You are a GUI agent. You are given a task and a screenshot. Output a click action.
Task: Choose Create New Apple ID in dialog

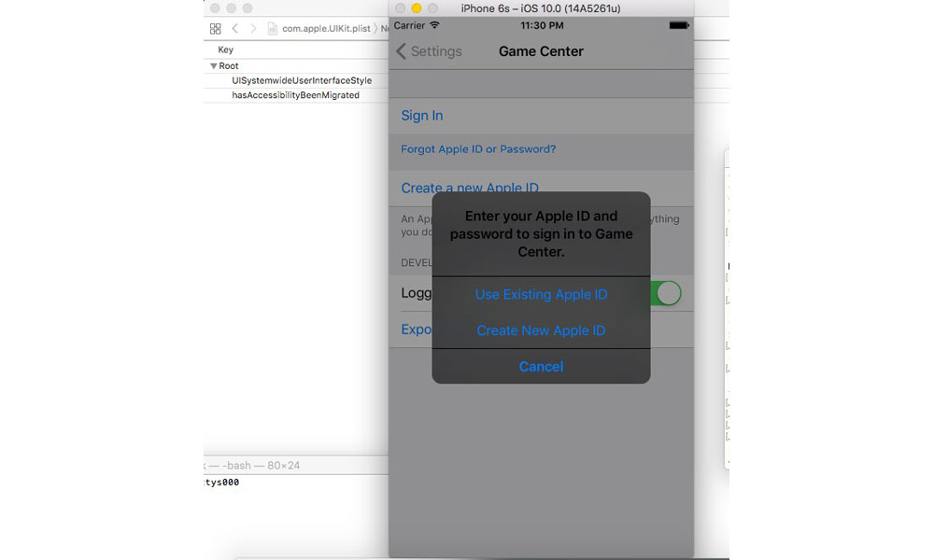point(541,330)
